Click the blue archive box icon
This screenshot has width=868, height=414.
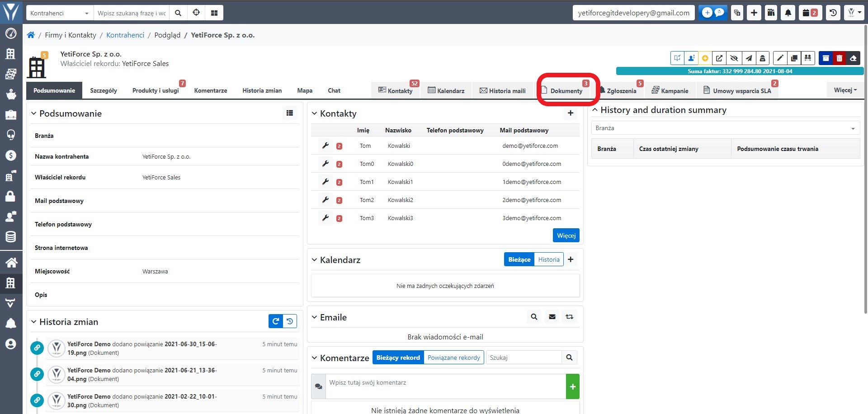[826, 58]
